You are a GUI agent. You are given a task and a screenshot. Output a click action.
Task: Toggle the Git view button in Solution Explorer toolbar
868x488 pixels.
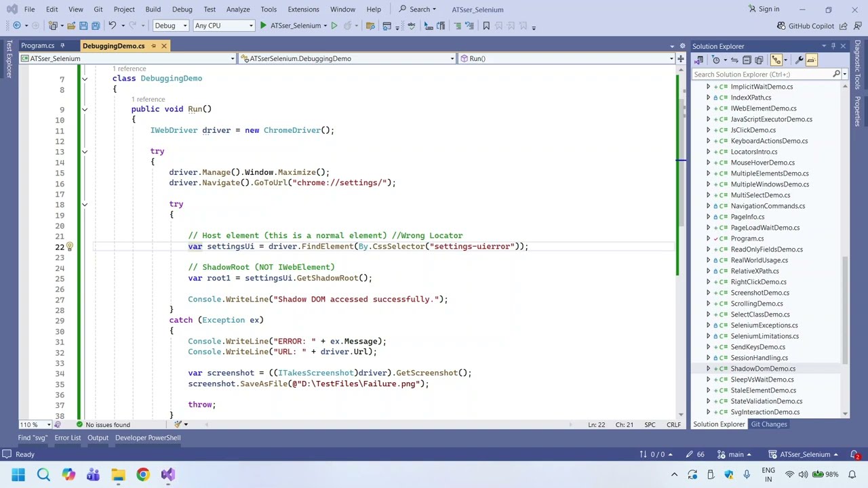[776, 60]
